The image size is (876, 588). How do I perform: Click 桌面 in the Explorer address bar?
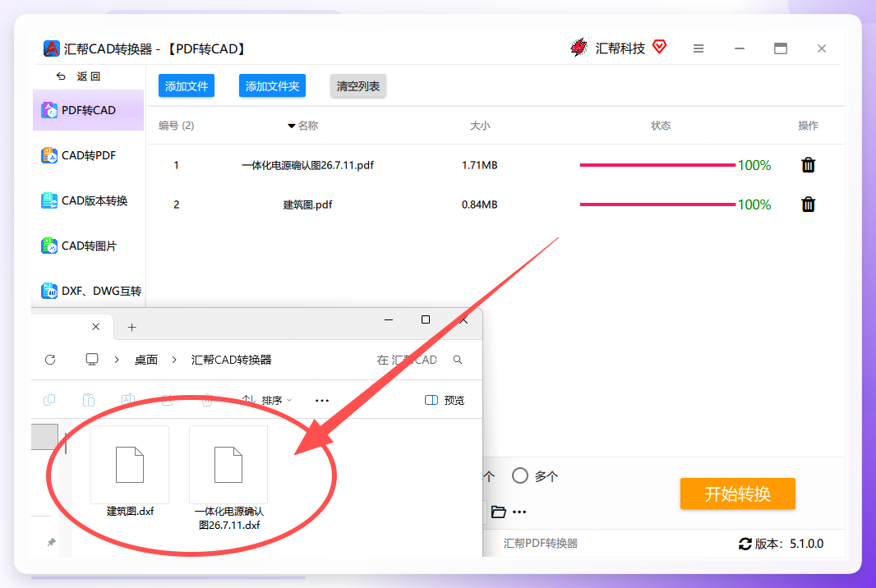[x=146, y=361]
